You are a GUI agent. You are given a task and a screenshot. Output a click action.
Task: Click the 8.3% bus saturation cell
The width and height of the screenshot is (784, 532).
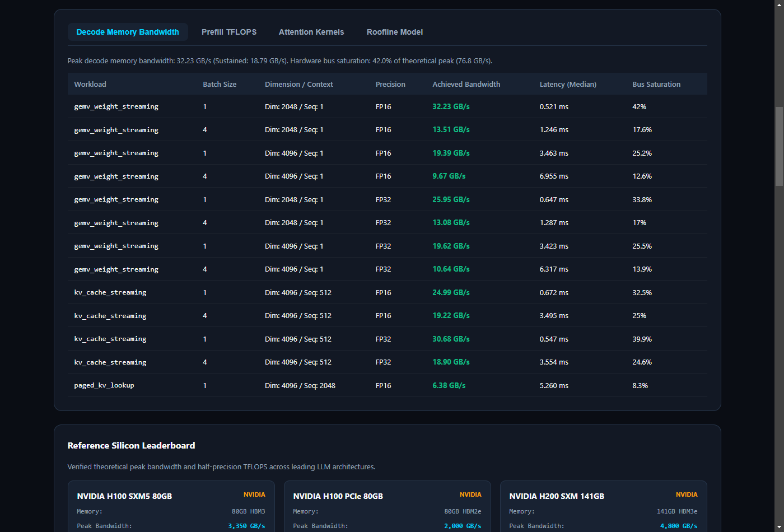point(640,385)
